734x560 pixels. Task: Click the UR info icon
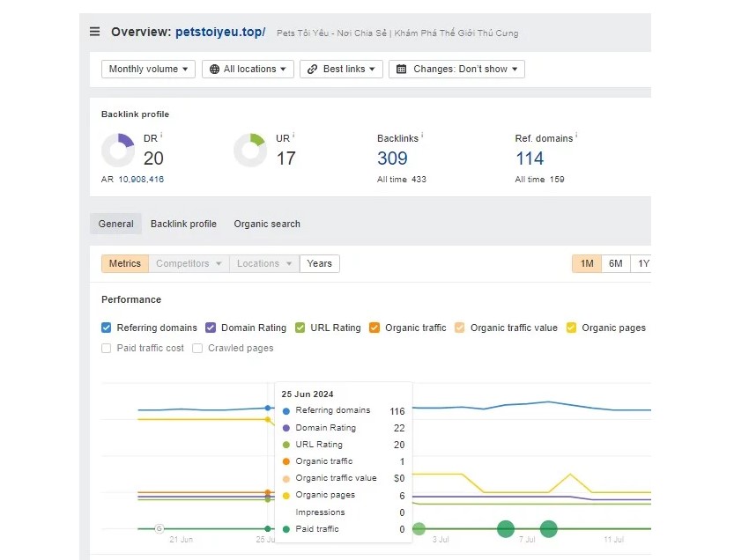(293, 136)
